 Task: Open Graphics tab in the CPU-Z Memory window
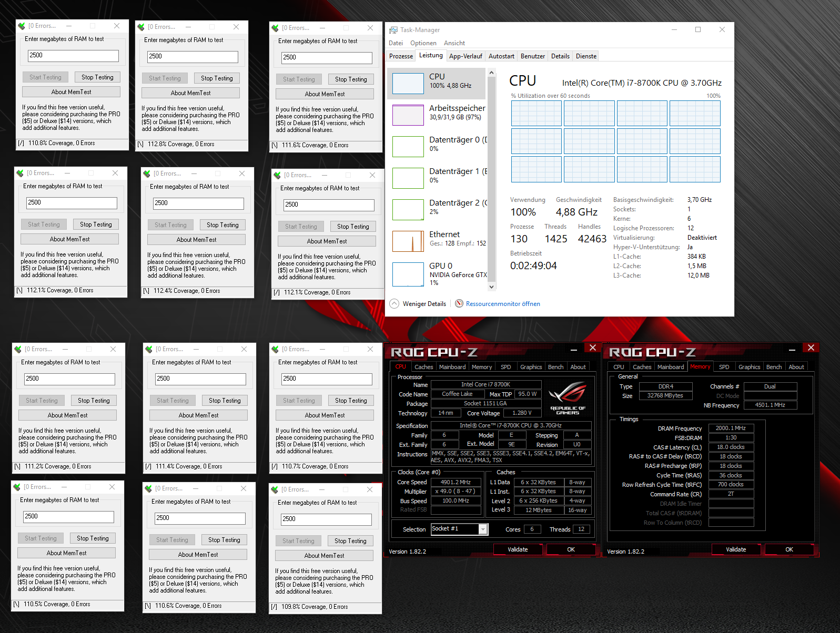749,367
